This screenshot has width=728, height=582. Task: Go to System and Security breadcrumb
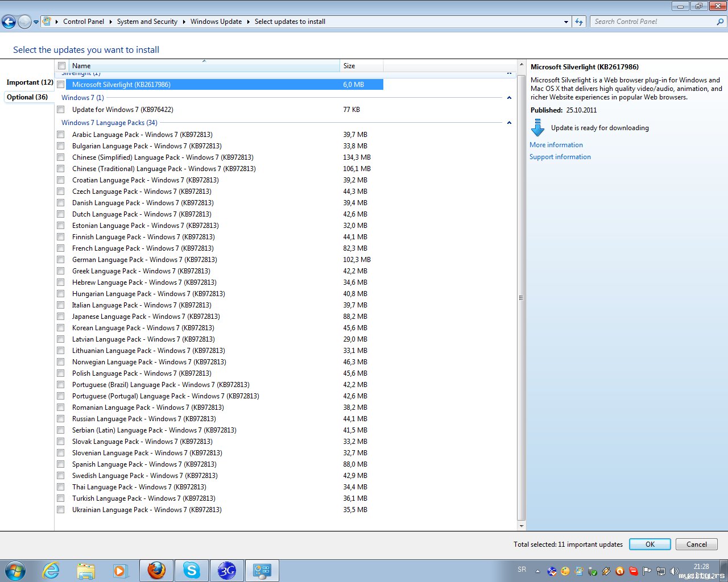click(147, 22)
